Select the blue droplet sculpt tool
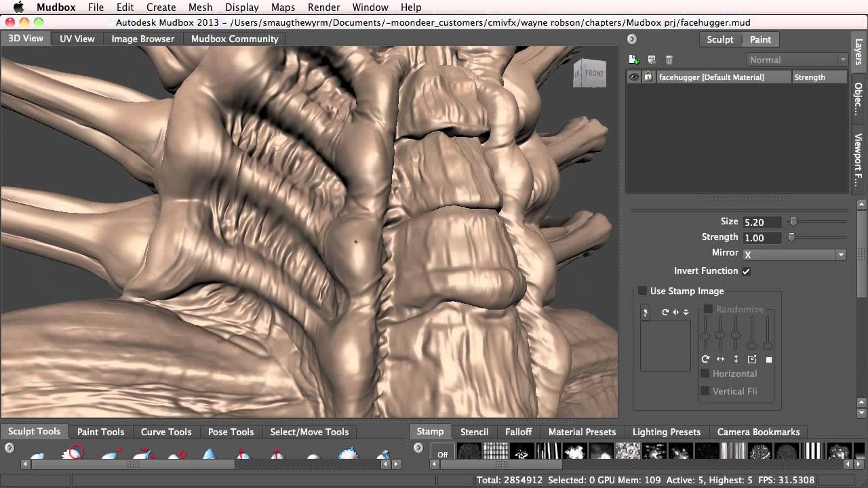The height and width of the screenshot is (488, 868). point(210,453)
